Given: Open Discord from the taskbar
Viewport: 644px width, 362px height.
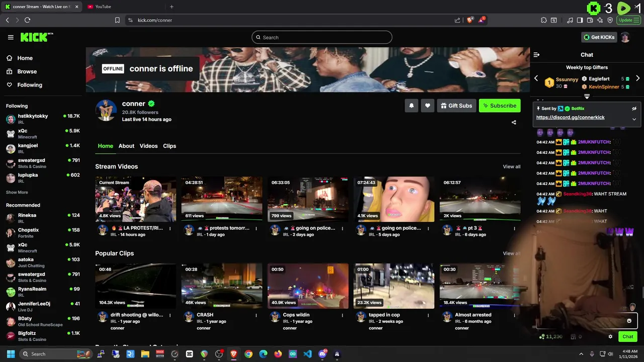Looking at the screenshot, I should tap(323, 354).
